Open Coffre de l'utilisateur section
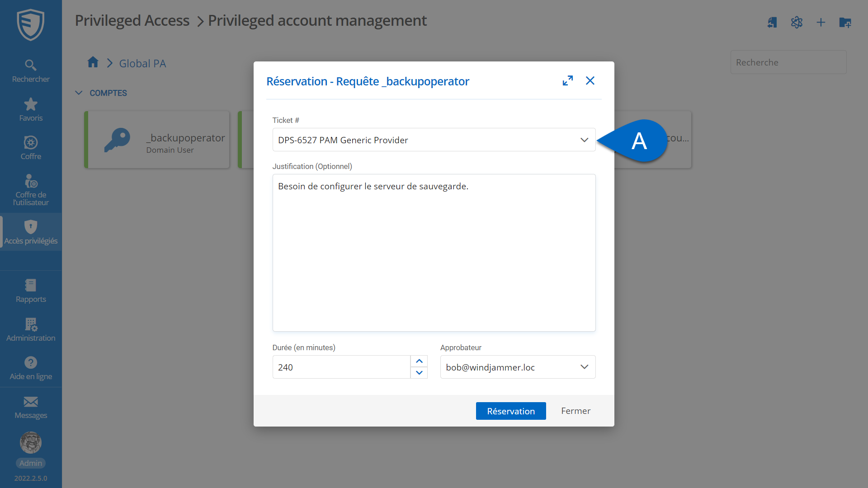This screenshot has width=868, height=488. click(x=30, y=188)
